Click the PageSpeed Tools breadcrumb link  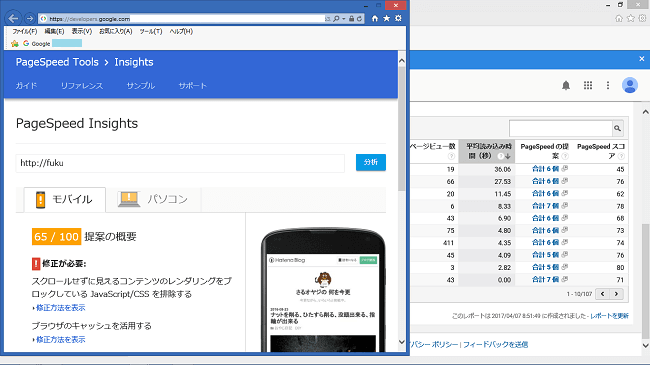pyautogui.click(x=57, y=62)
